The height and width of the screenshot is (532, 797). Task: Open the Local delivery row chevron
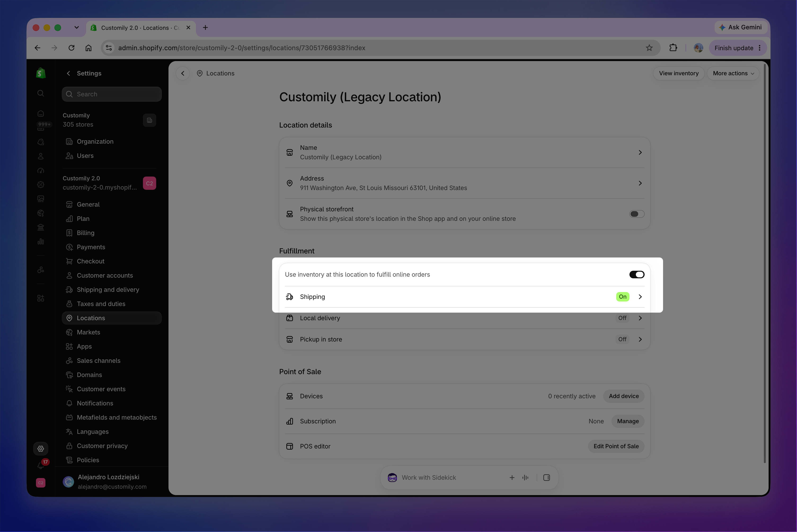point(640,318)
